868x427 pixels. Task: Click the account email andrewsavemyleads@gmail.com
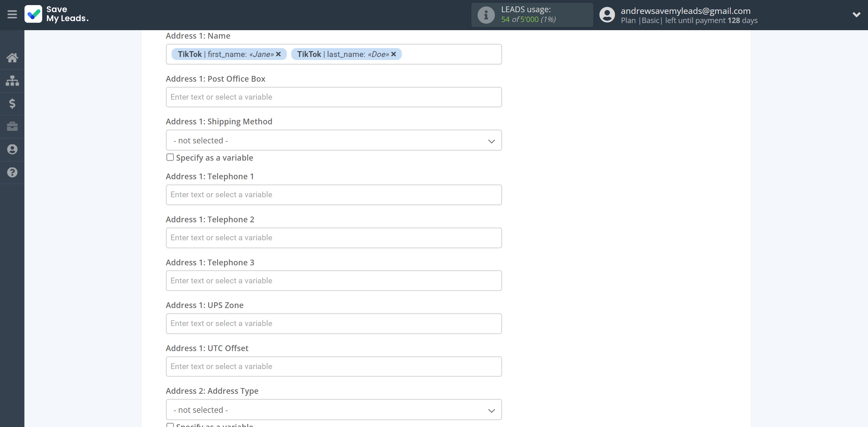click(x=686, y=11)
